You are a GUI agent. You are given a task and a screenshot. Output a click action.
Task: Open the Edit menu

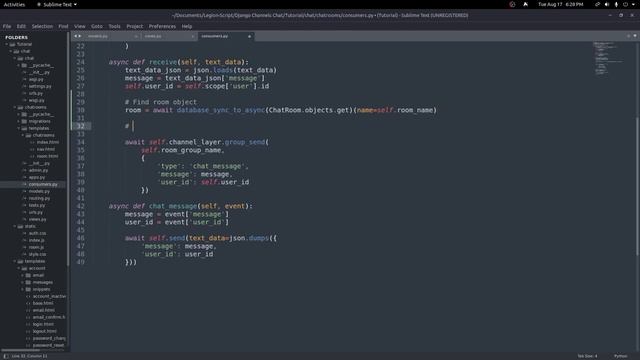point(21,26)
